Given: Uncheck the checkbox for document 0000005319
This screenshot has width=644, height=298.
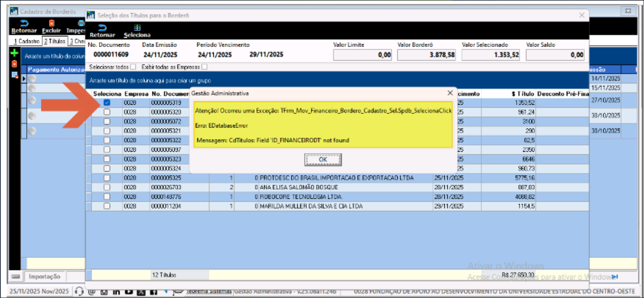Looking at the screenshot, I should 107,102.
